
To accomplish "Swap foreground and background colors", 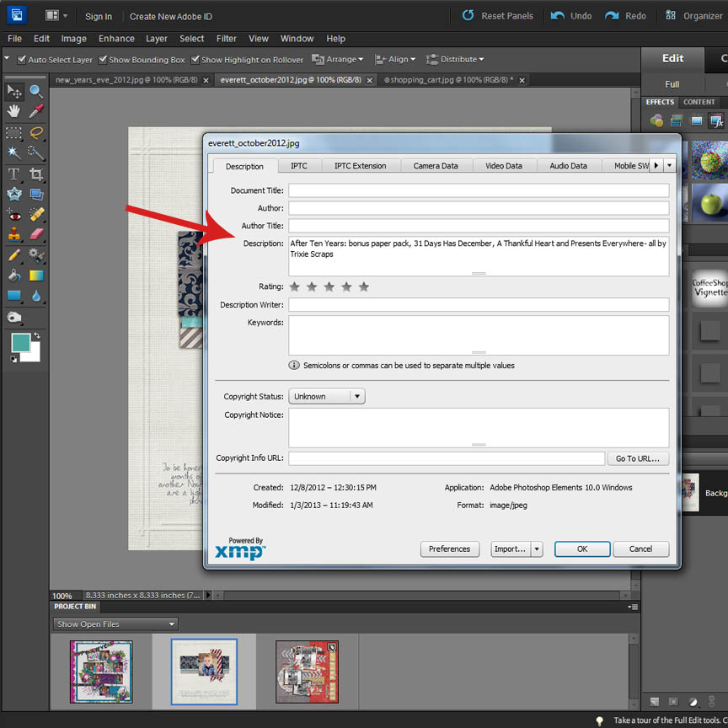I will 37,335.
